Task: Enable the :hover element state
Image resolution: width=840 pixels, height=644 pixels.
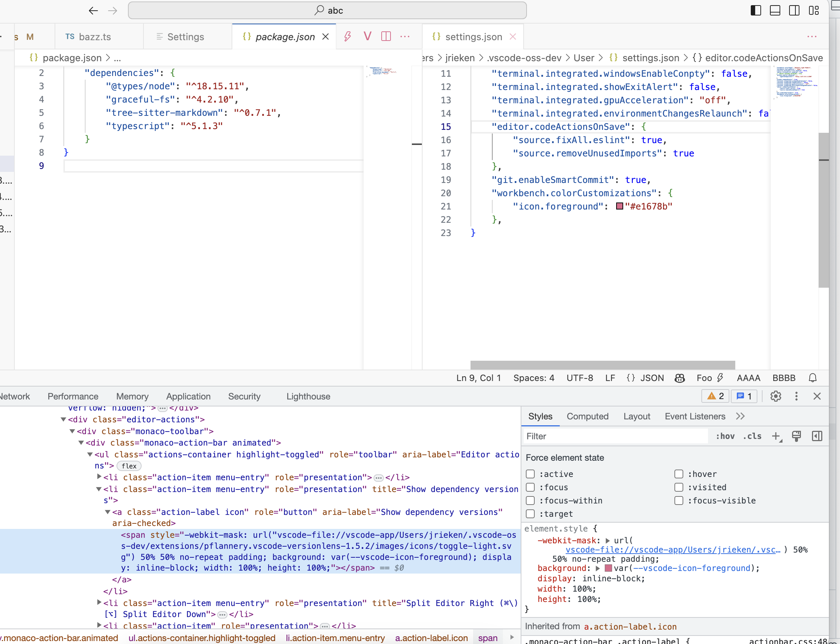Action: (679, 474)
